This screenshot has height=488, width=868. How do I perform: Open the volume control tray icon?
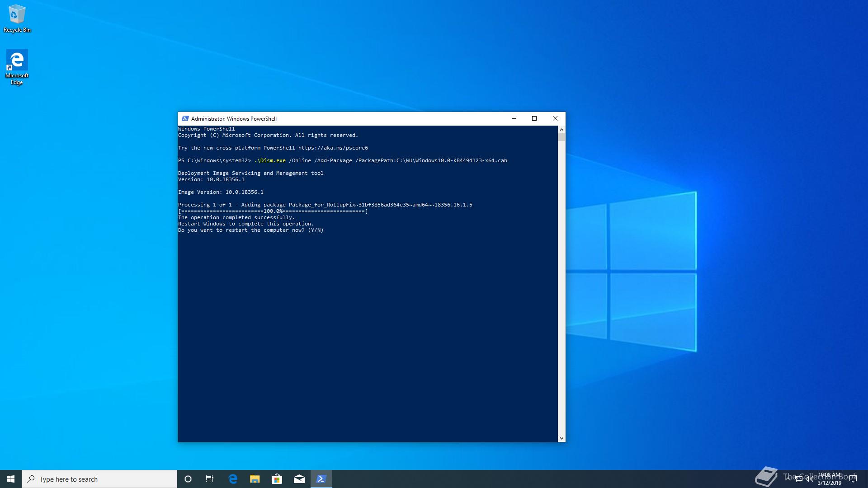pos(809,479)
